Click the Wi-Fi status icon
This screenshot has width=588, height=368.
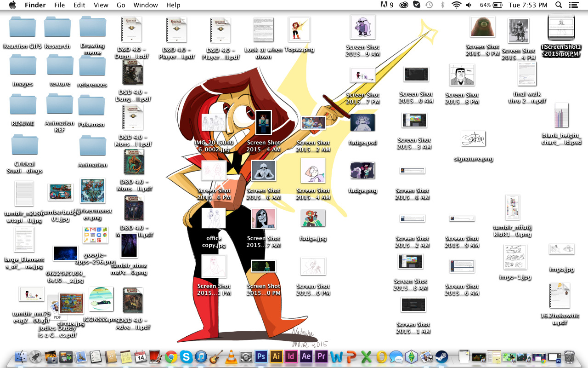[456, 5]
